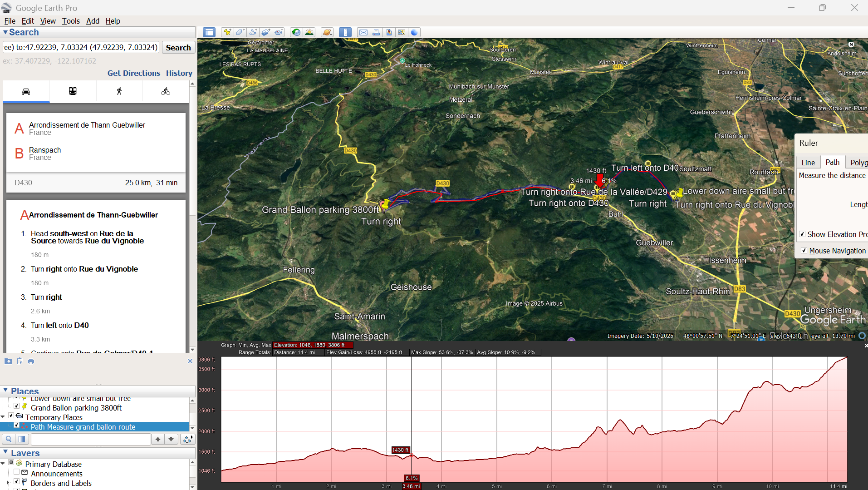This screenshot has height=490, width=868.
Task: Open the Tools menu
Action: tap(71, 21)
